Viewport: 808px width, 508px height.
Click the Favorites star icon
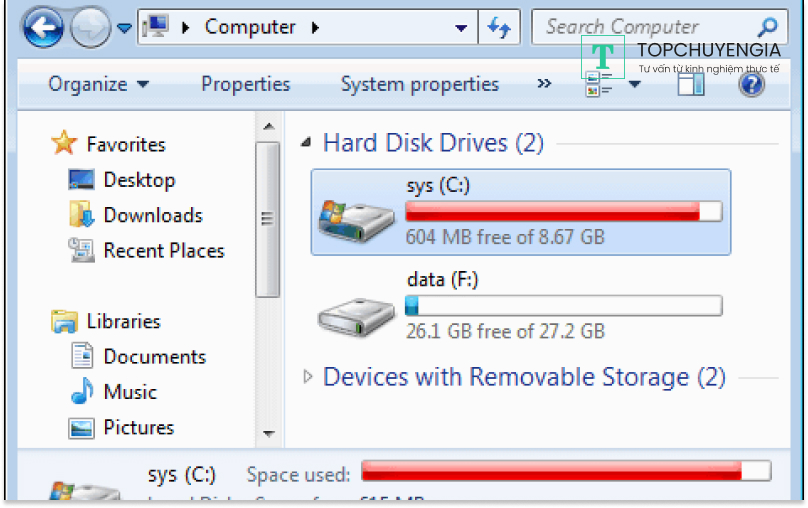[64, 144]
